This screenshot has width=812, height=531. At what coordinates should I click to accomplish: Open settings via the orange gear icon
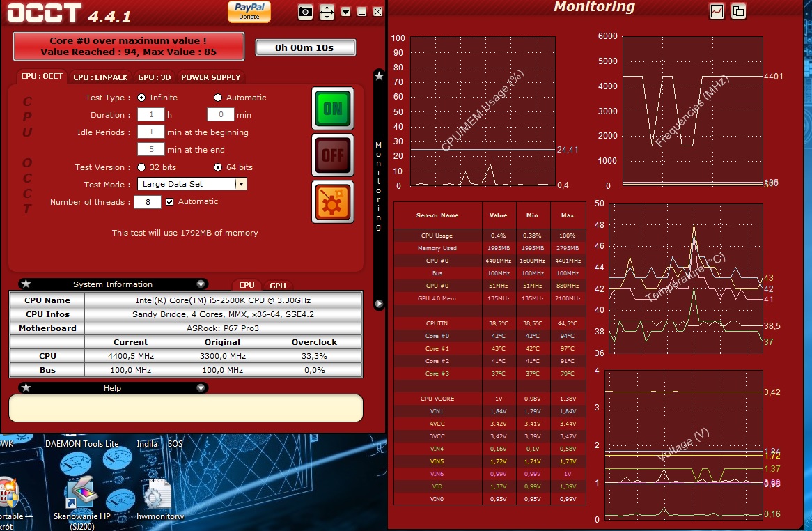pyautogui.click(x=333, y=202)
